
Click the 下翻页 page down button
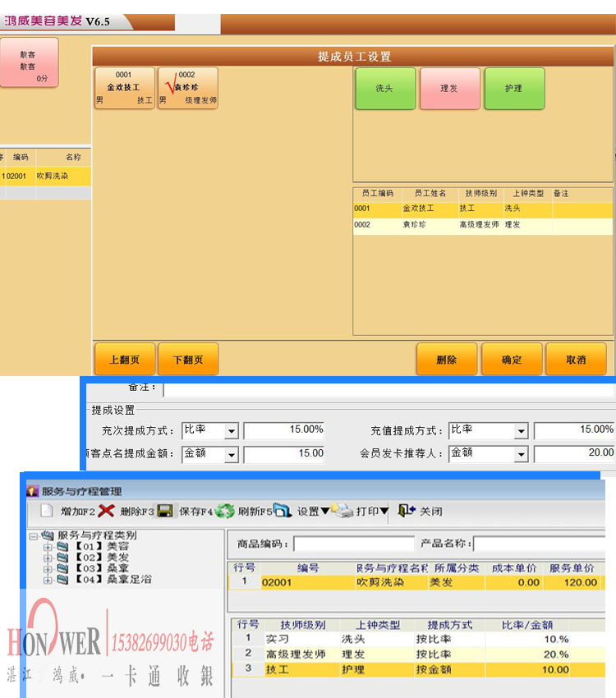point(188,359)
